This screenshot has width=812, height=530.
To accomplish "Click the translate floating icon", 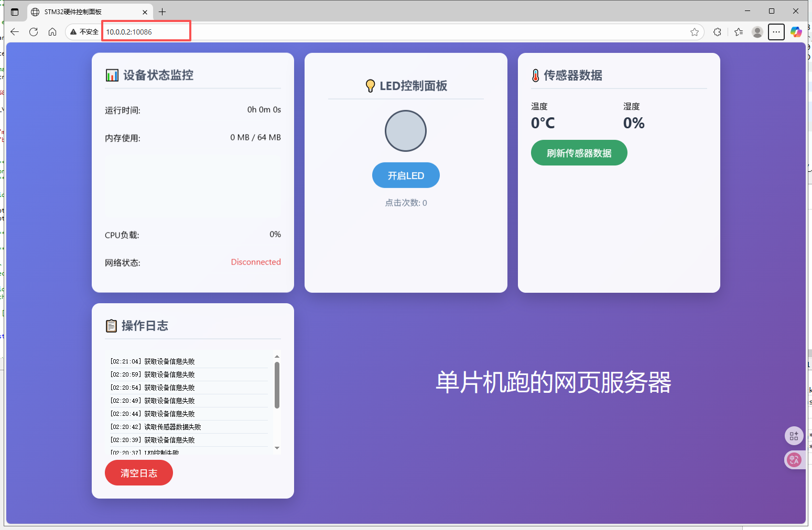I will [794, 460].
